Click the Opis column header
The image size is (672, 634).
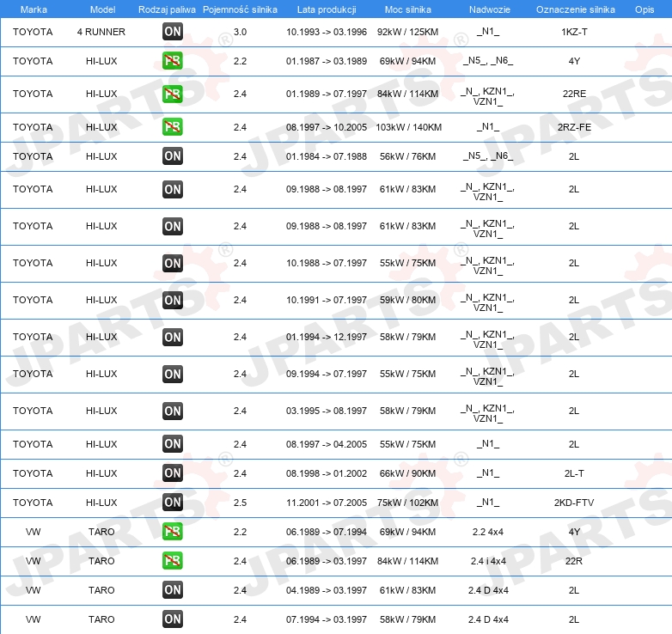click(645, 9)
